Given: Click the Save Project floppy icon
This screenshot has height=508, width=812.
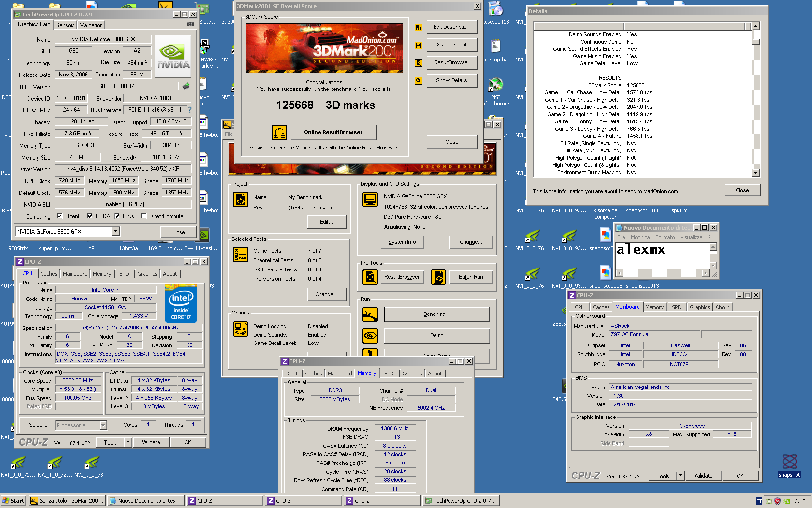Looking at the screenshot, I should 419,45.
